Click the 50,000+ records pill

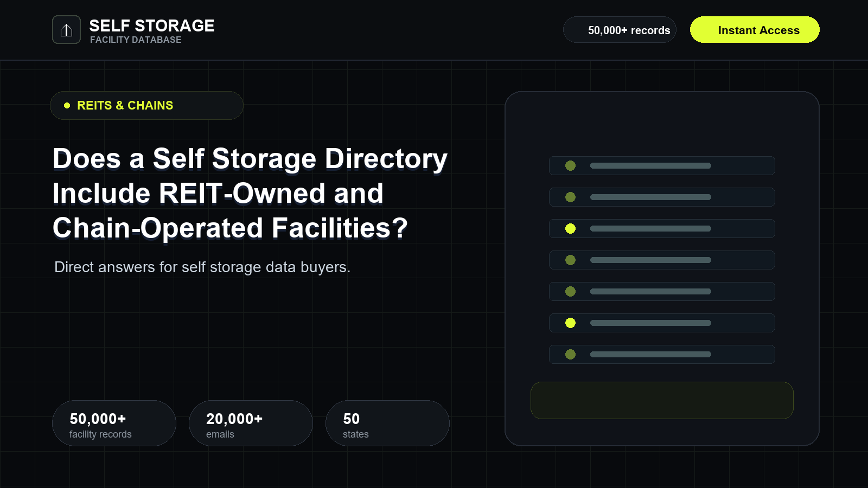(x=620, y=29)
